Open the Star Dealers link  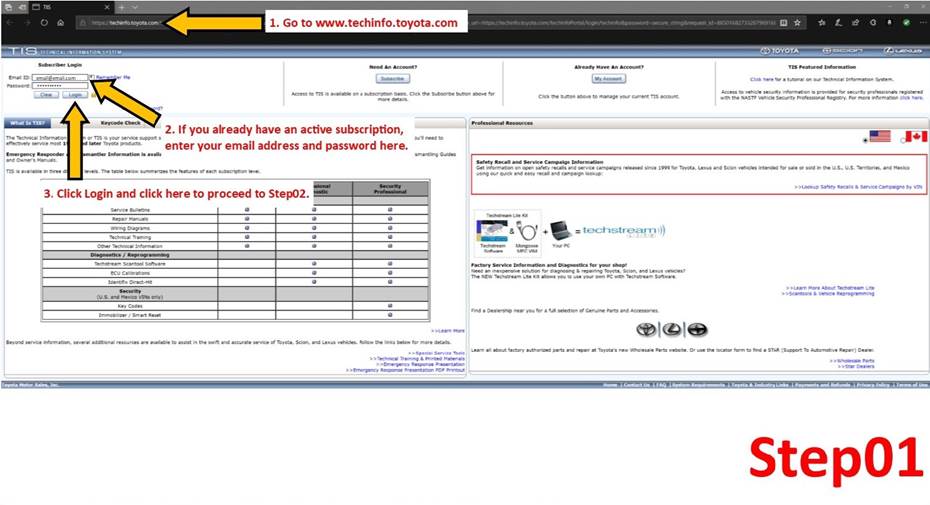(x=856, y=366)
